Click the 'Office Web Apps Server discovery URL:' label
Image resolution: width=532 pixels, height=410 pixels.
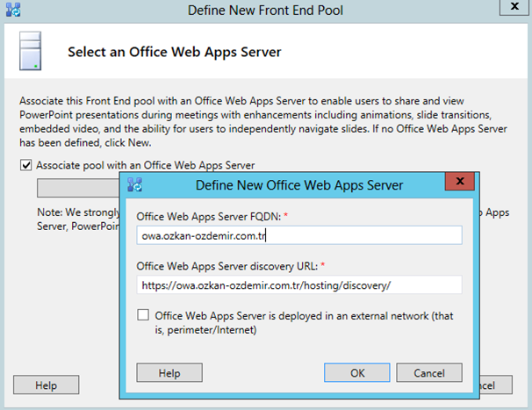coord(227,266)
